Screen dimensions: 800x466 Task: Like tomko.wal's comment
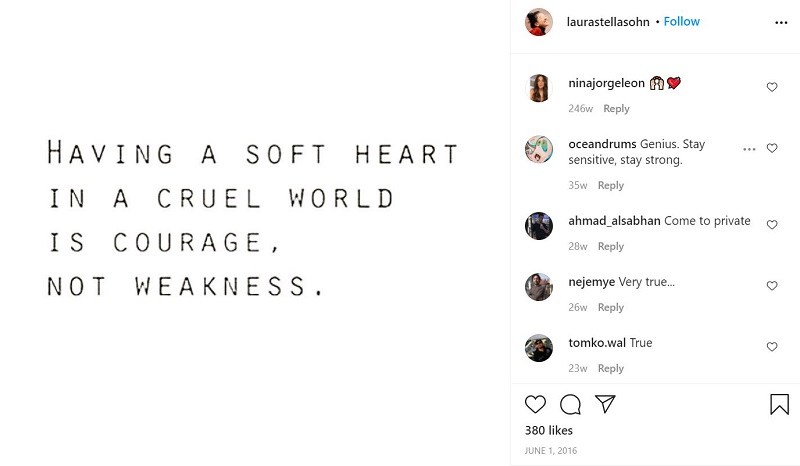(772, 347)
